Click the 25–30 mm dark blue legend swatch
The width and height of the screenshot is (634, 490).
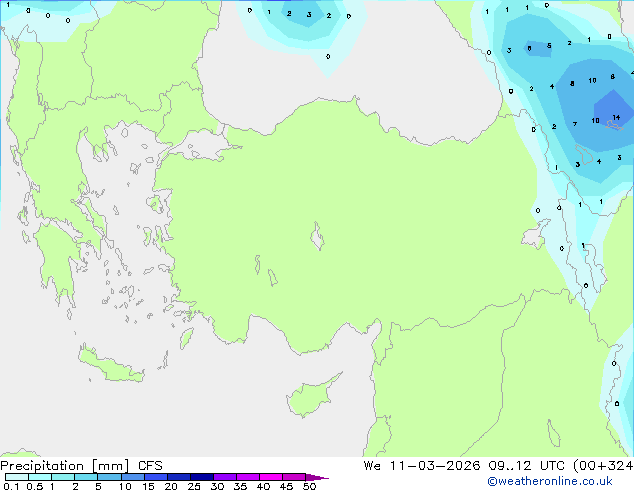(x=202, y=477)
